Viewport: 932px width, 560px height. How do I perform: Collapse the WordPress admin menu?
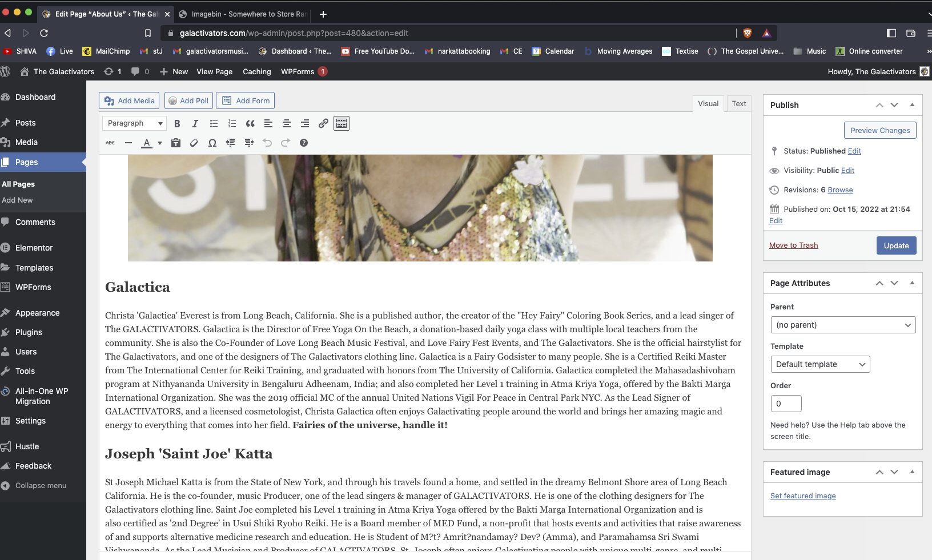pyautogui.click(x=43, y=485)
